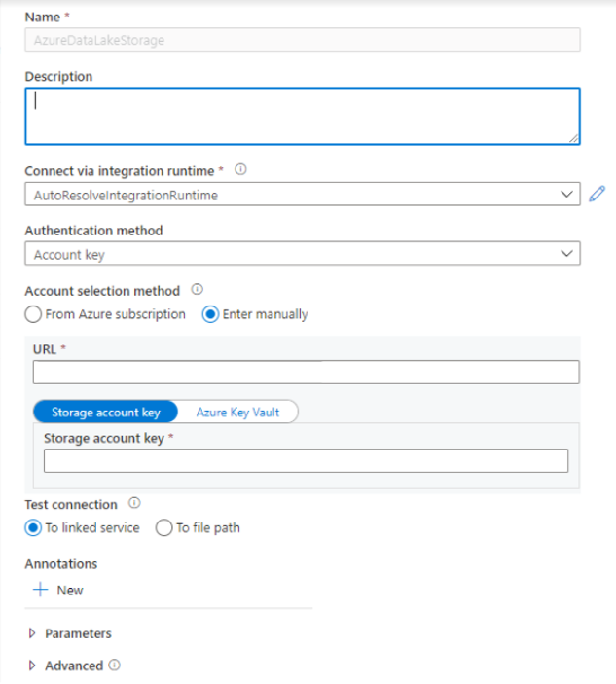
Task: Choose To linked service test option
Action: [x=33, y=527]
